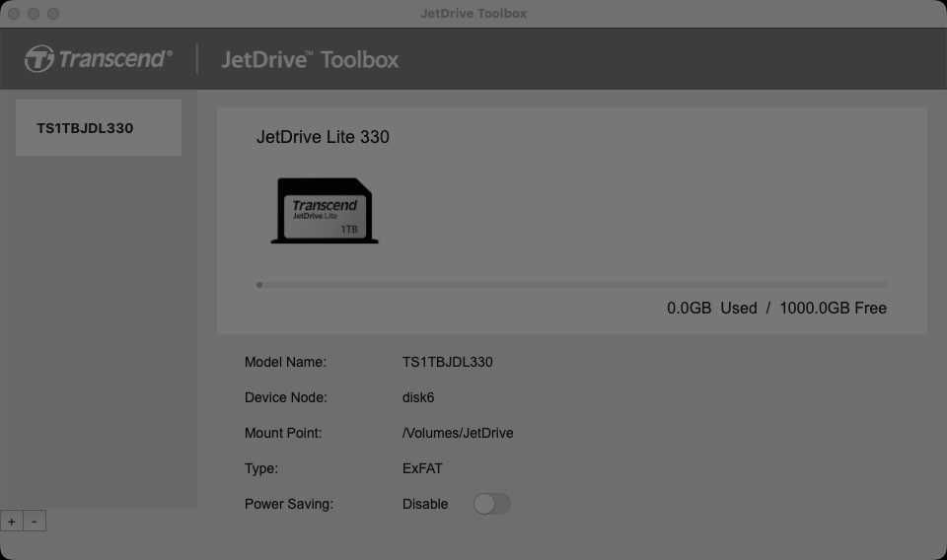Click the storage usage progress bar
947x560 pixels.
tap(572, 284)
